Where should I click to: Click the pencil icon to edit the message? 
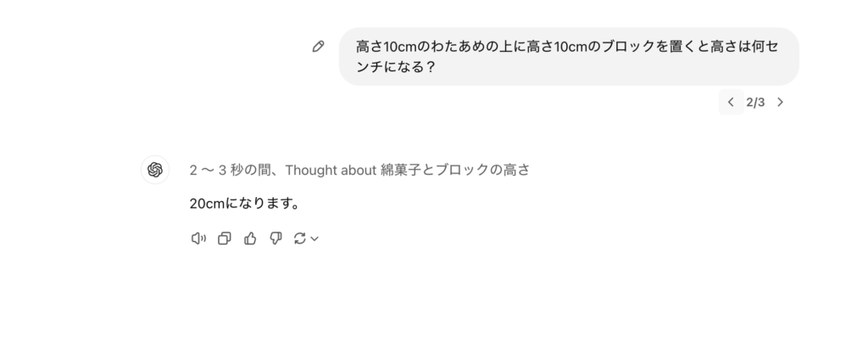tap(318, 47)
